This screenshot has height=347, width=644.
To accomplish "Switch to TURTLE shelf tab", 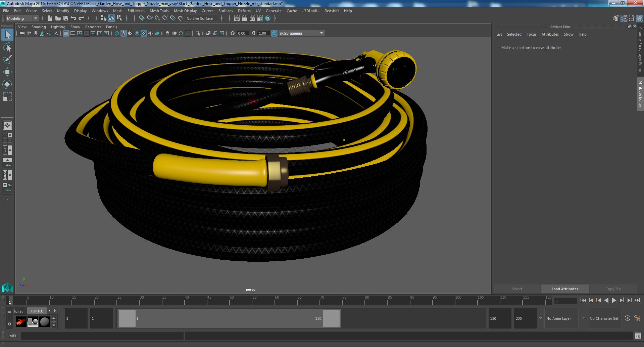I will pos(37,311).
